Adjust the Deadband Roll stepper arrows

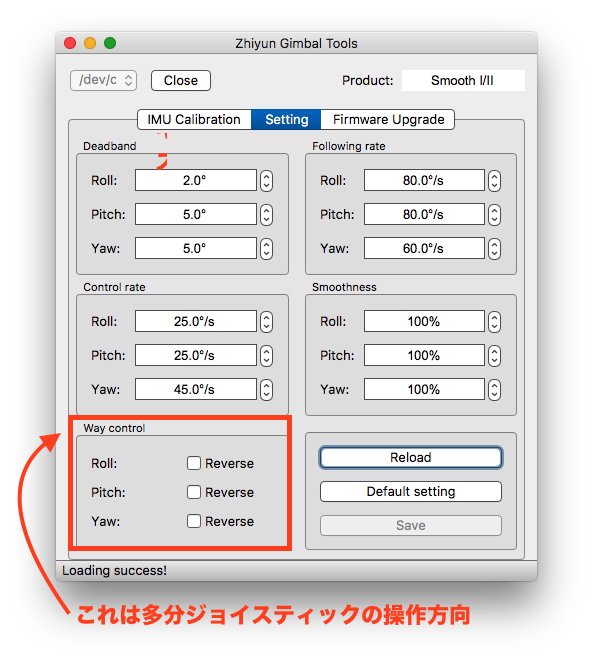pyautogui.click(x=266, y=181)
